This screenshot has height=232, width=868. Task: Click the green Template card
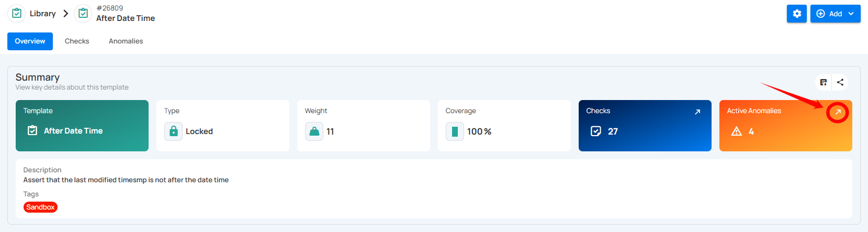(x=82, y=126)
